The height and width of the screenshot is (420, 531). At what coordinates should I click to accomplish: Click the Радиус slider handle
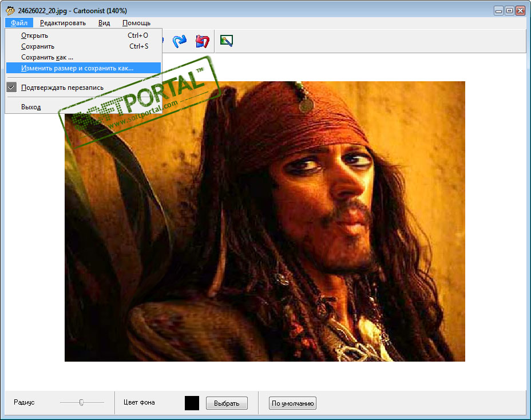click(82, 403)
